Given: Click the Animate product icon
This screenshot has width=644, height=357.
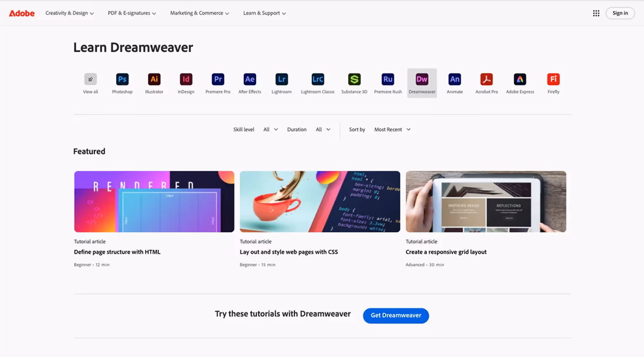Looking at the screenshot, I should coord(454,79).
